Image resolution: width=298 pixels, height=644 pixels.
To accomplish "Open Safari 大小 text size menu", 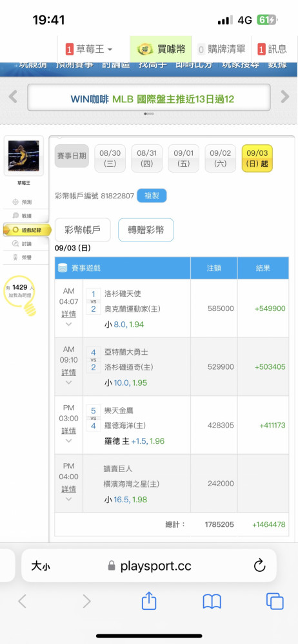I will [41, 566].
